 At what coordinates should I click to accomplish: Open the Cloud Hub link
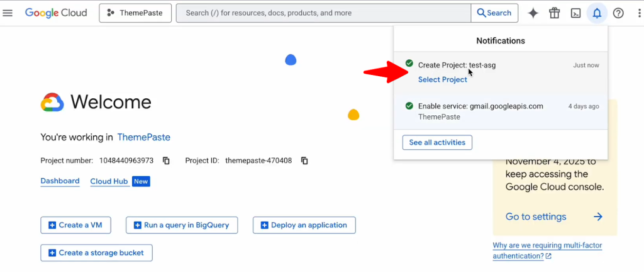pyautogui.click(x=109, y=181)
